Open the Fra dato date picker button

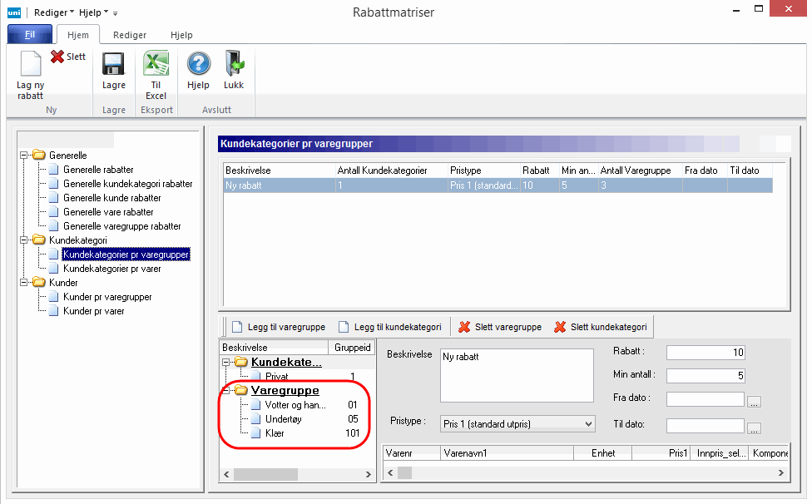pos(754,401)
